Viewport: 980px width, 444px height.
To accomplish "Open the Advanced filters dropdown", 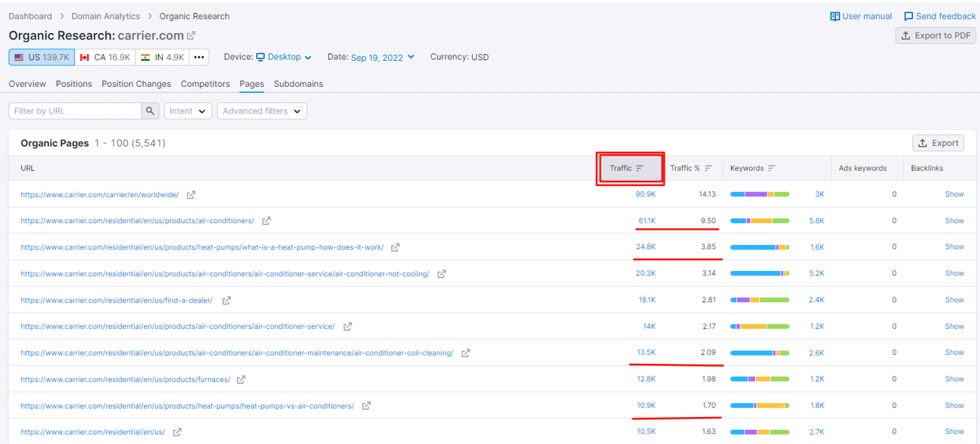I will (x=262, y=111).
